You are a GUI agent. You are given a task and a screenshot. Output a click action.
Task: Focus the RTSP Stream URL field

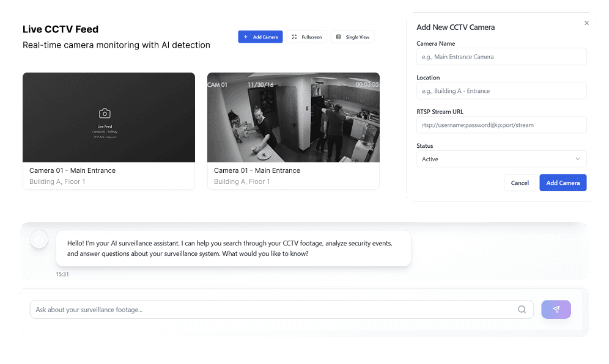(x=501, y=125)
